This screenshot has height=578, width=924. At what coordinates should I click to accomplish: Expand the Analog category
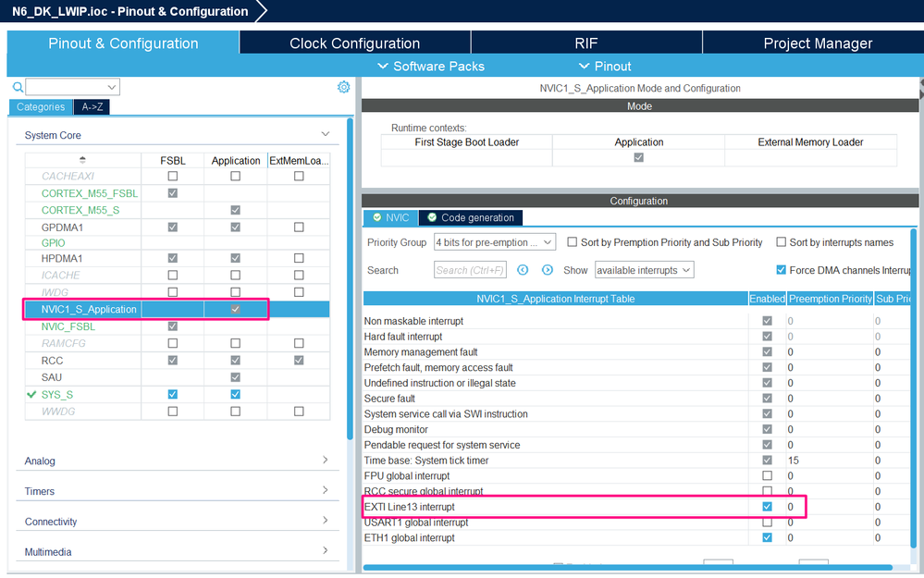point(326,460)
